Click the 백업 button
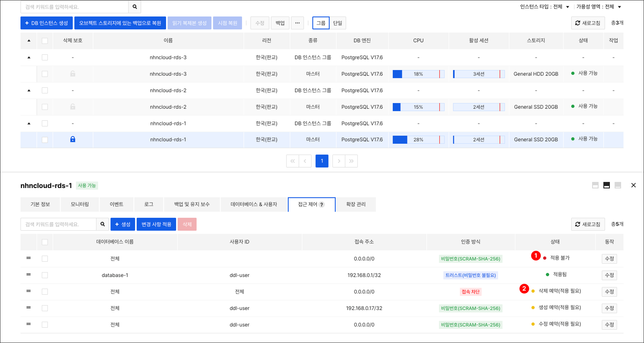Viewport: 644px width, 343px height. pyautogui.click(x=280, y=23)
